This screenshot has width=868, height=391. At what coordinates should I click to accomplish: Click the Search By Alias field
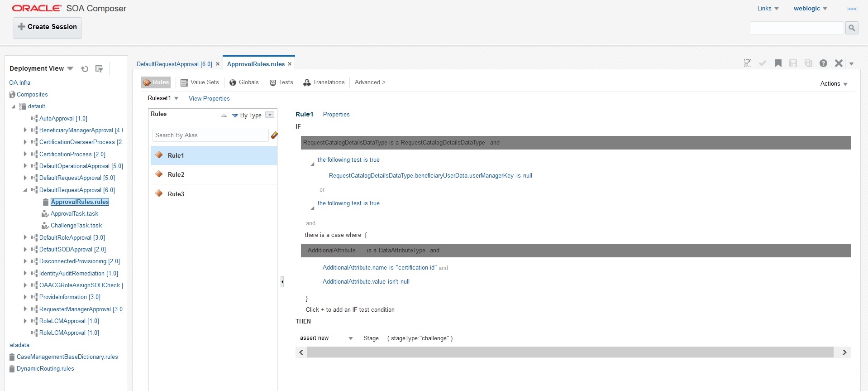coord(210,135)
